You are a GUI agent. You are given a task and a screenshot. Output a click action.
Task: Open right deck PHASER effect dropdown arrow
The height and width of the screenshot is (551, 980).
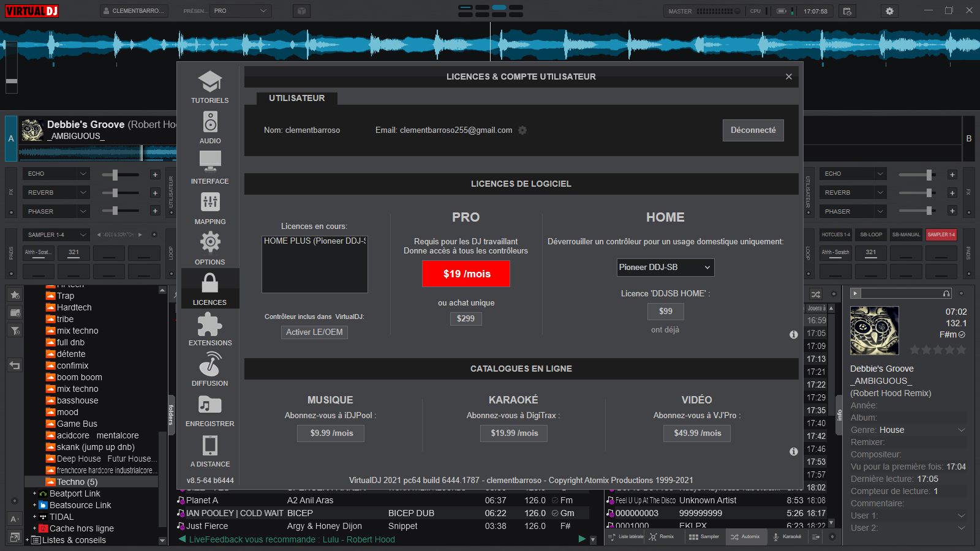(880, 211)
